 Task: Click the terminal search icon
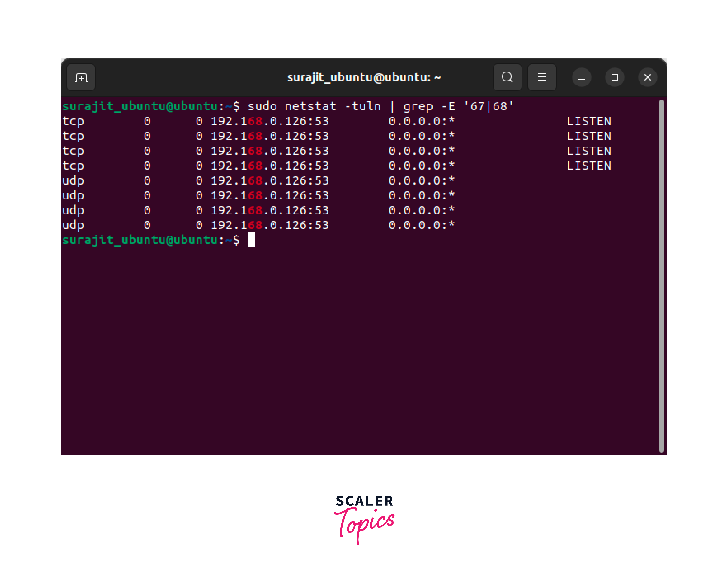(x=507, y=77)
